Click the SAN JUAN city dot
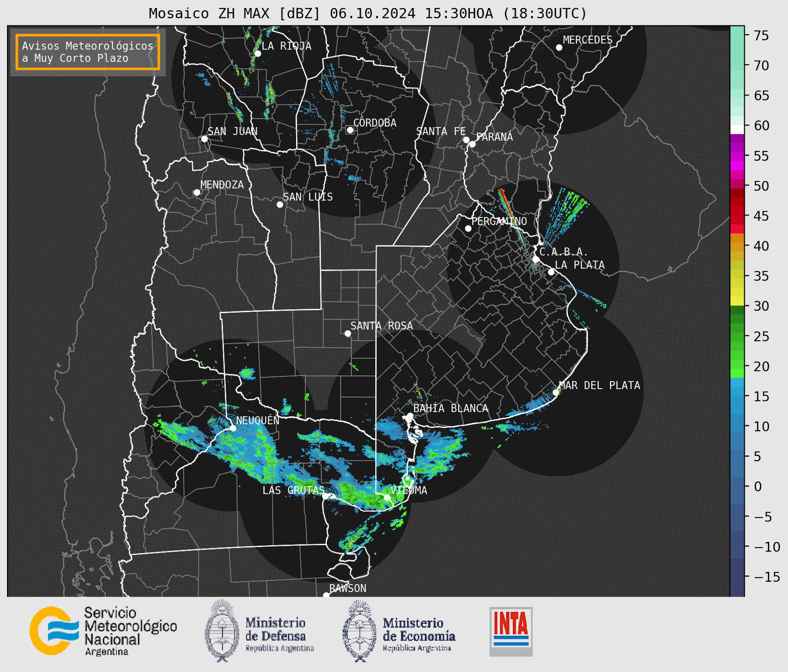 tap(204, 139)
